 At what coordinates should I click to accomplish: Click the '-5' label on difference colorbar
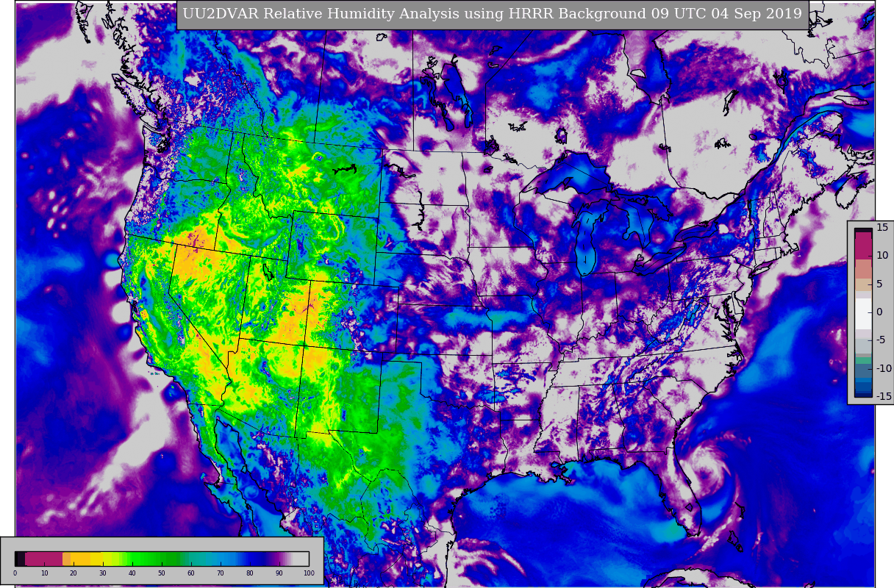881,340
